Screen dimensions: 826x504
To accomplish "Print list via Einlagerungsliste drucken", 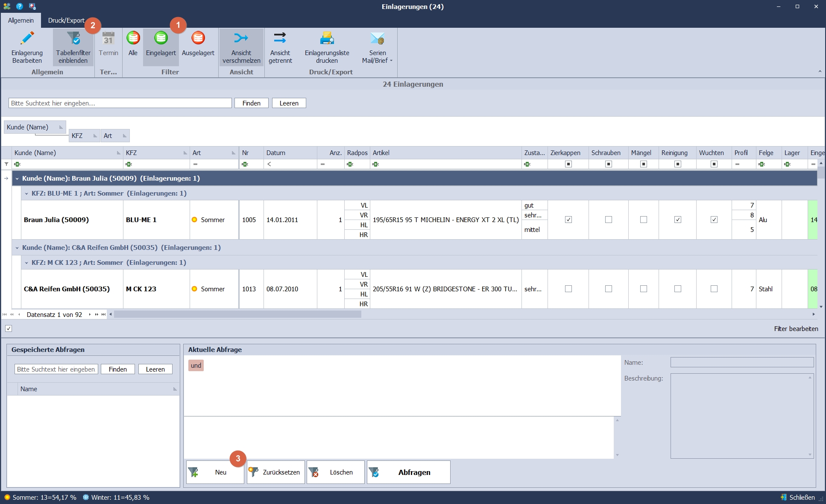I will click(x=327, y=38).
